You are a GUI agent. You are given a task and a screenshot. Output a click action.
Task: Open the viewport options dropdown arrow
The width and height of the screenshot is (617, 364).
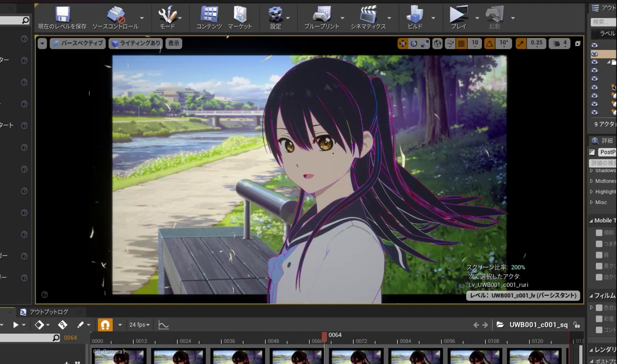42,43
